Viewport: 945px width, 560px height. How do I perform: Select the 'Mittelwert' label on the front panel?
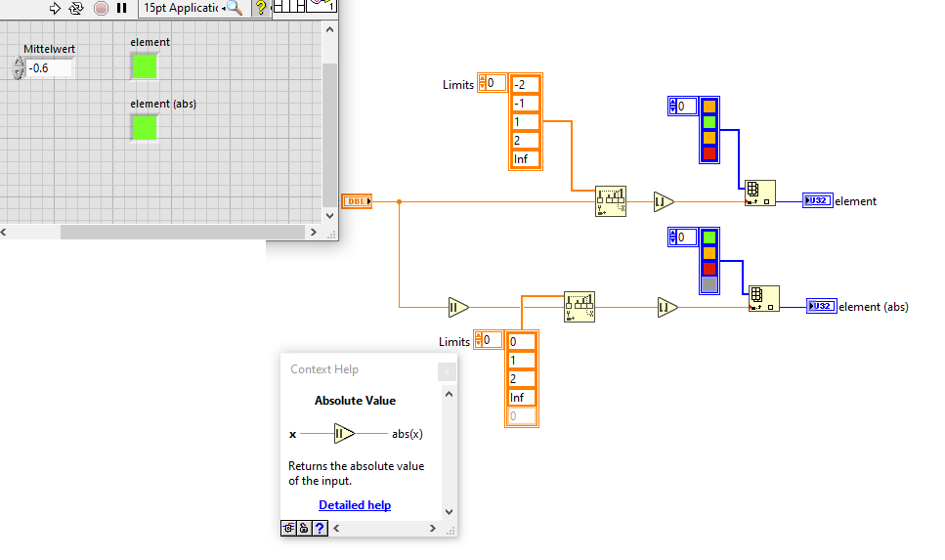(50, 49)
